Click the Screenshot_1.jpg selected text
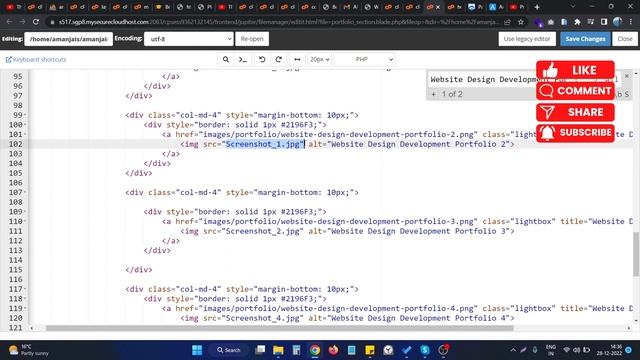The width and height of the screenshot is (640, 360). [264, 144]
